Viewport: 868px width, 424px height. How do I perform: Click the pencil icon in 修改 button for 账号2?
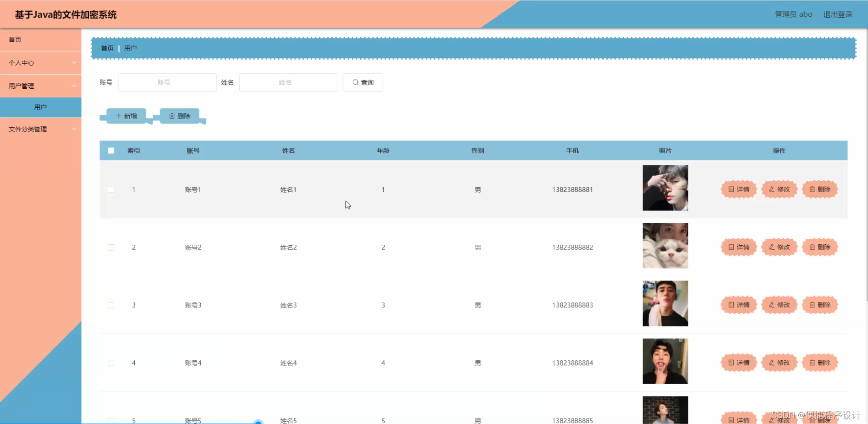click(x=771, y=247)
